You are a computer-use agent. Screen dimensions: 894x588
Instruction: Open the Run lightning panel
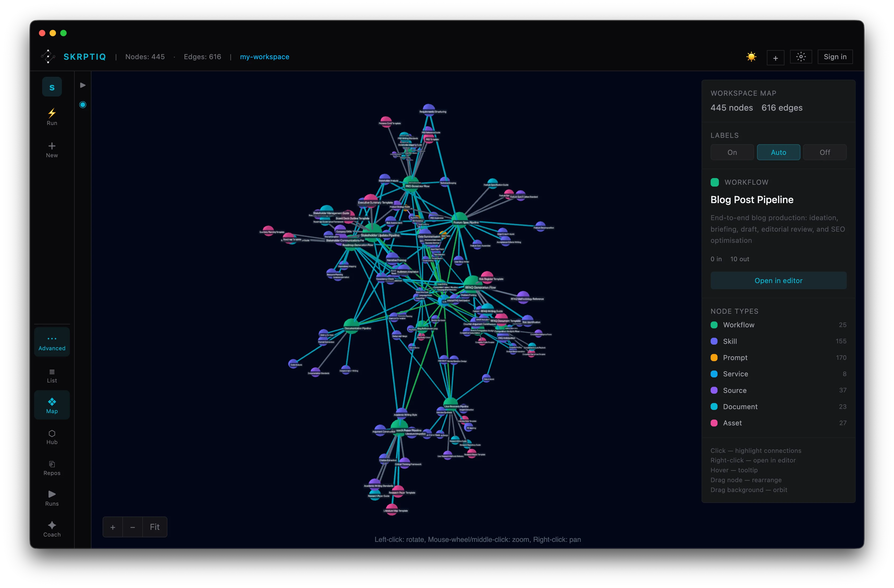click(x=52, y=117)
